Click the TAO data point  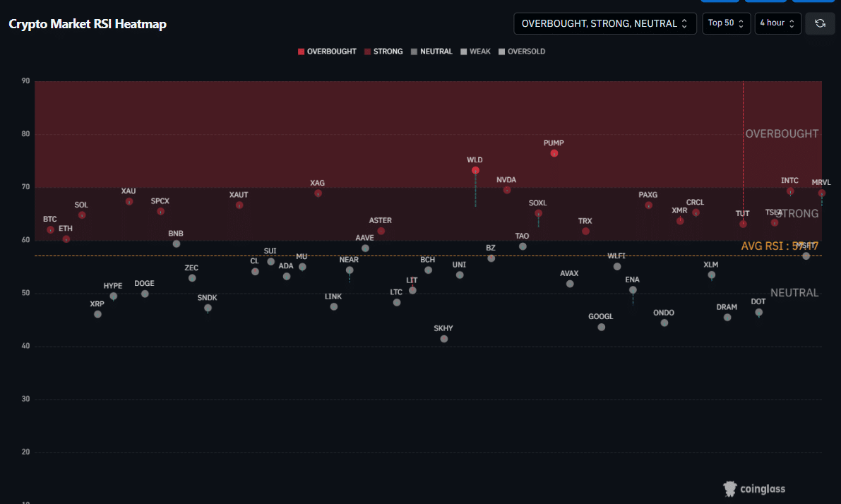tap(523, 246)
